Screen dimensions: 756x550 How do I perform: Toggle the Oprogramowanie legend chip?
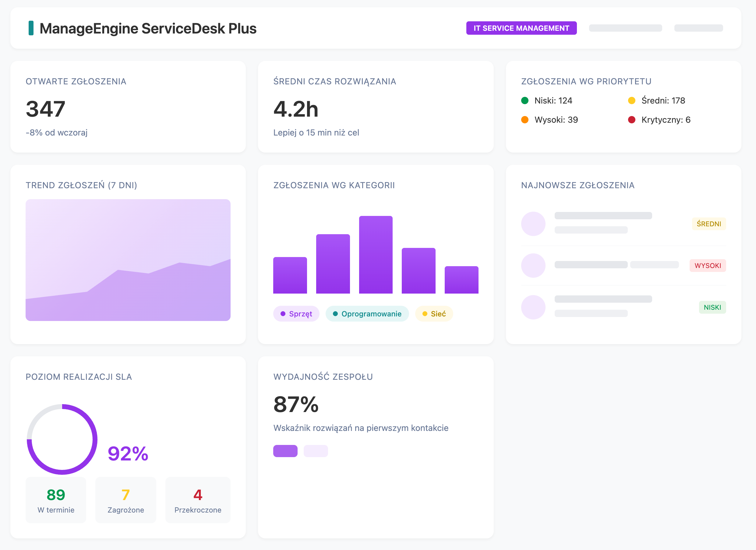coord(367,314)
